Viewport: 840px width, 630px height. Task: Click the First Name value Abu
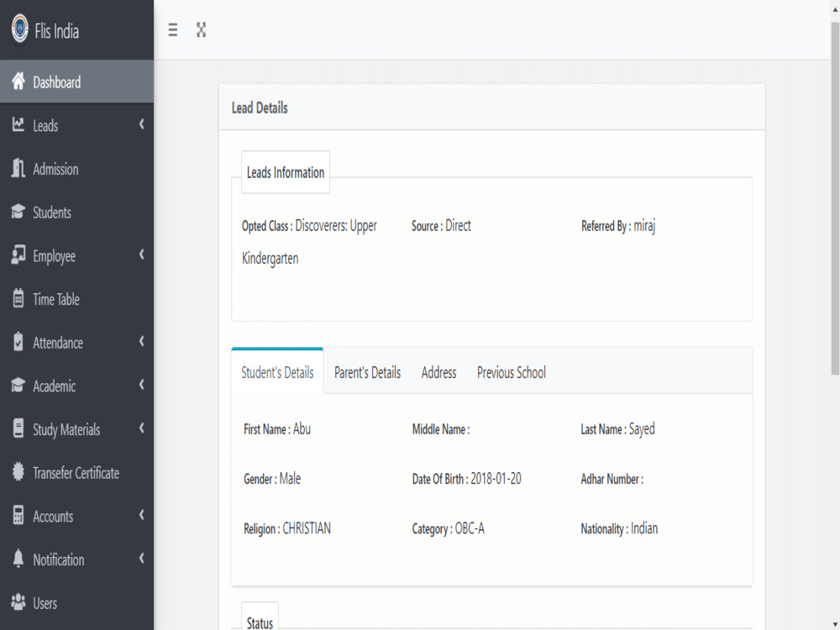pos(302,428)
